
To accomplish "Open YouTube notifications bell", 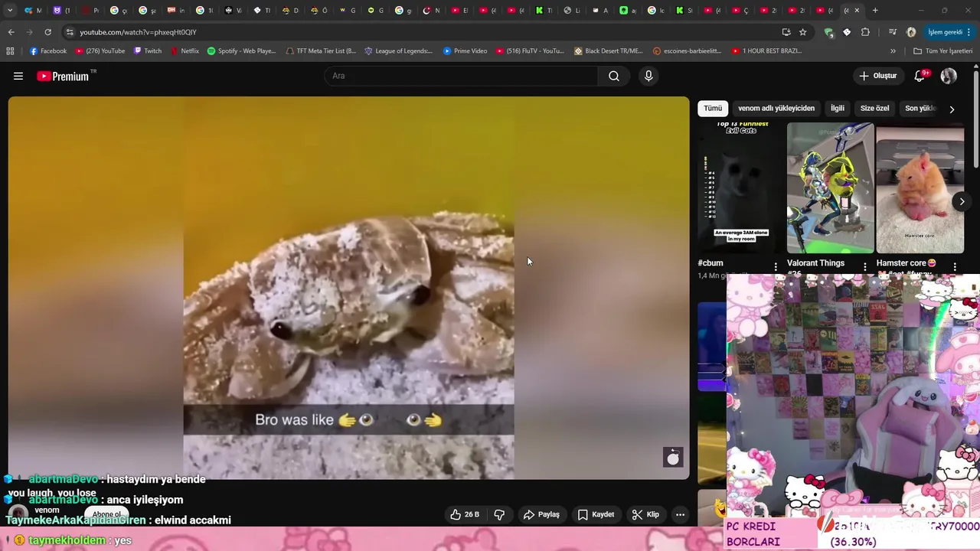I will pos(920,76).
